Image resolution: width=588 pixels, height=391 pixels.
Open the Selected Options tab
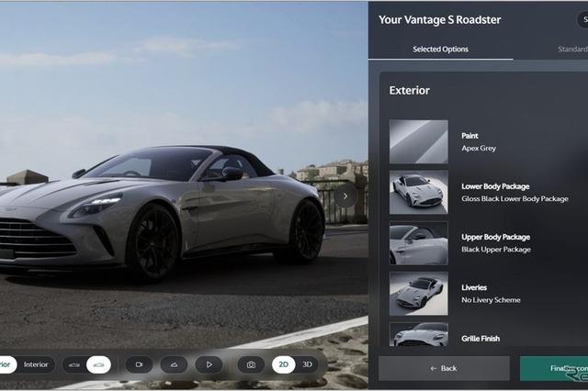tap(441, 49)
